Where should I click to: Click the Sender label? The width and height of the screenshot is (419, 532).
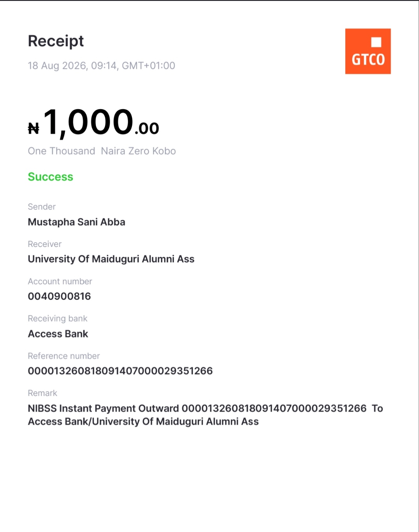click(42, 207)
